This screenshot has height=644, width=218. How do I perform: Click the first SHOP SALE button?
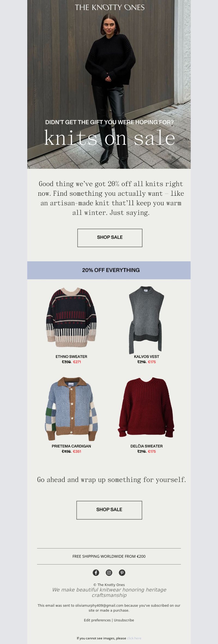pyautogui.click(x=110, y=238)
